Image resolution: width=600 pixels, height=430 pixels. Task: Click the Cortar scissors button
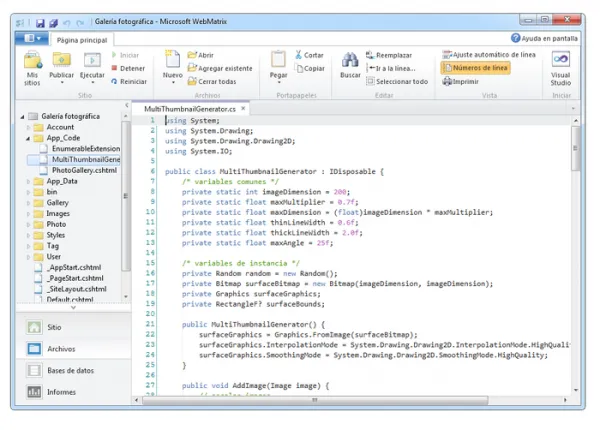[310, 55]
